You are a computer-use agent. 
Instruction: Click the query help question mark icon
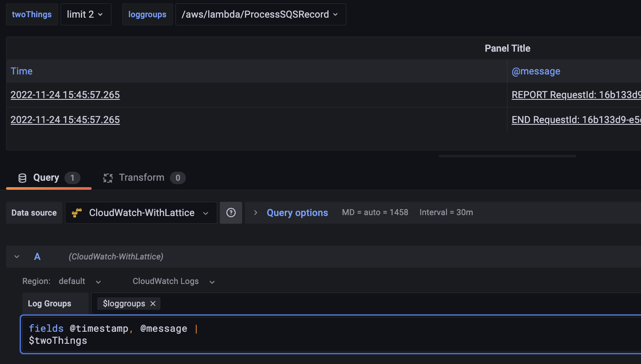click(x=231, y=212)
